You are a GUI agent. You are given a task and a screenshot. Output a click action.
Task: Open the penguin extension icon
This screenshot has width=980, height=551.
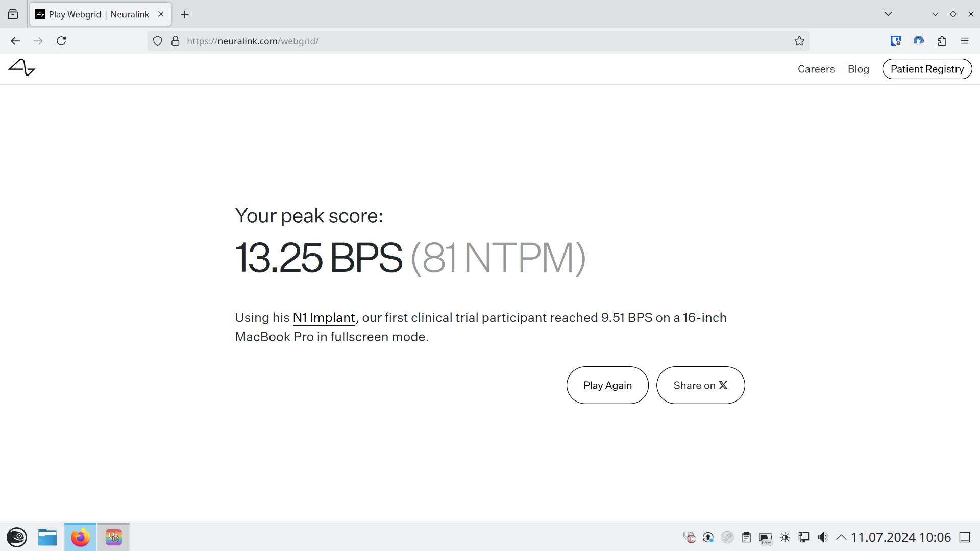click(919, 41)
